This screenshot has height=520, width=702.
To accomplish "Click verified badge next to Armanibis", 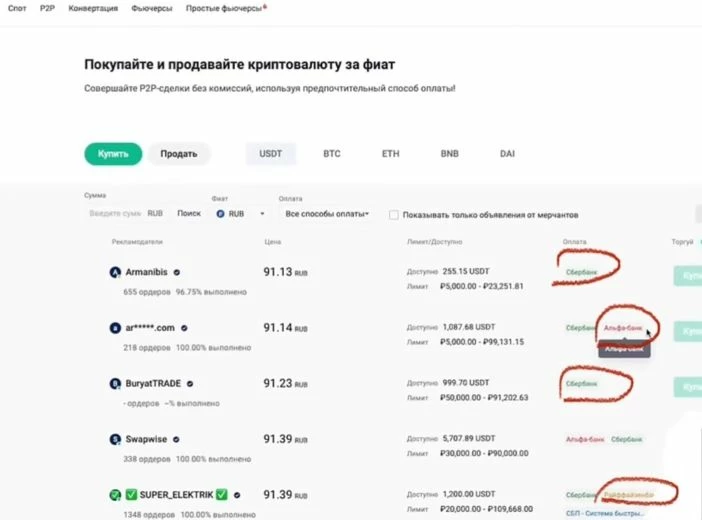I will [177, 272].
